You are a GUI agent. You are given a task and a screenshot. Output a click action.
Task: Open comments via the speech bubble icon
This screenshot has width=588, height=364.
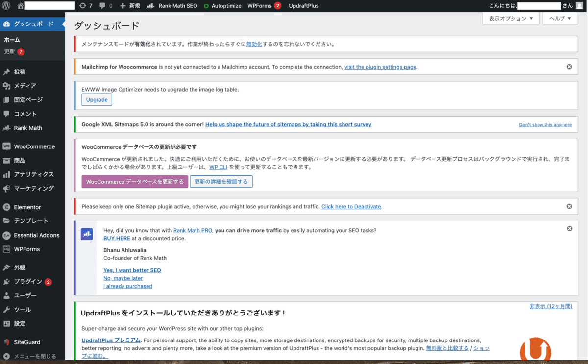(x=105, y=5)
